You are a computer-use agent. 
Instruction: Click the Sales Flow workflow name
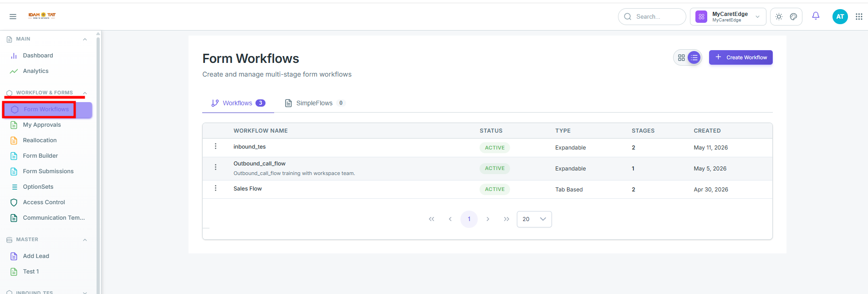(248, 189)
